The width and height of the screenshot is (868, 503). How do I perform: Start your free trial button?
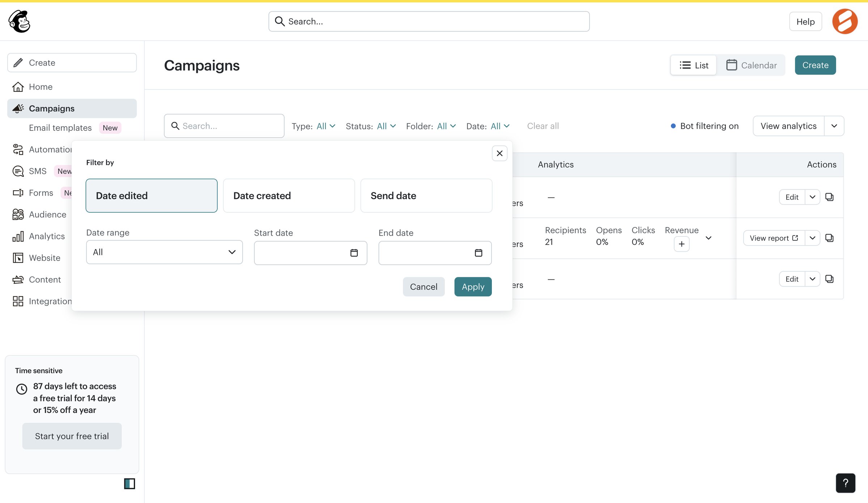(72, 436)
